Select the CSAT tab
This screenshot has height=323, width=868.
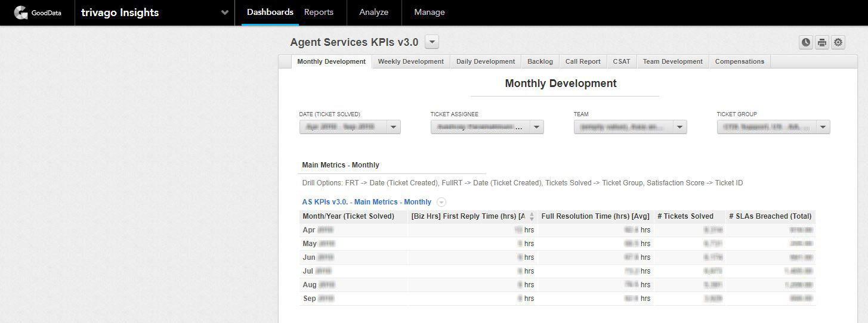622,61
